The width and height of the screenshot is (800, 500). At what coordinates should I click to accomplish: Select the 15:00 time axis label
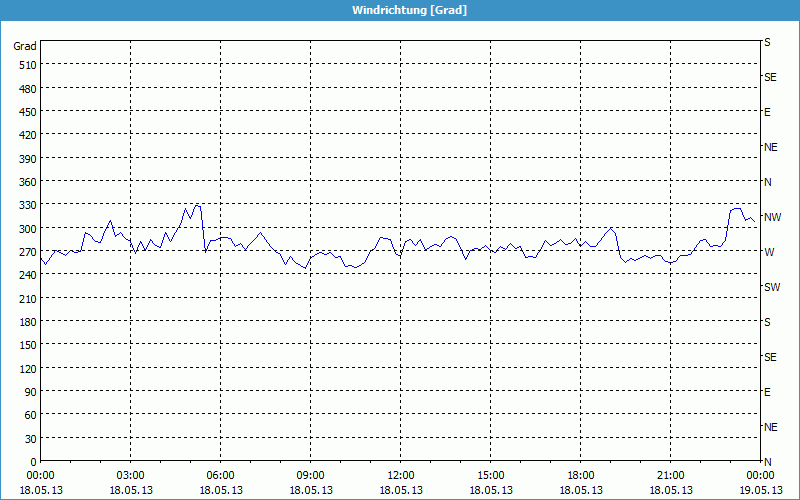(x=490, y=475)
